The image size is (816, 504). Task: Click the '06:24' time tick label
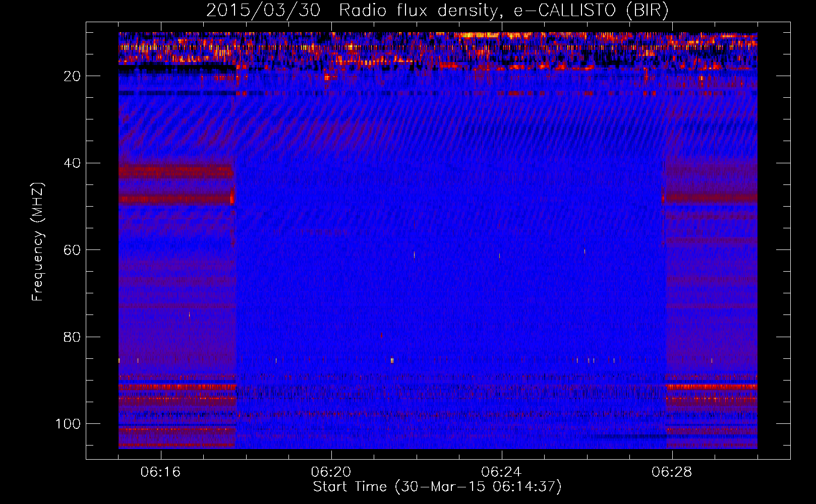(501, 472)
